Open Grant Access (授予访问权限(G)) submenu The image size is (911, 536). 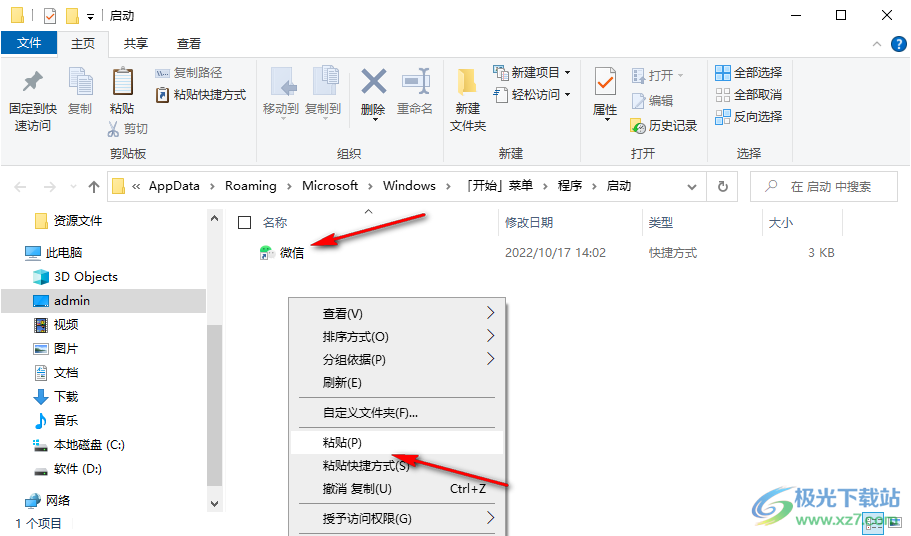tap(396, 519)
